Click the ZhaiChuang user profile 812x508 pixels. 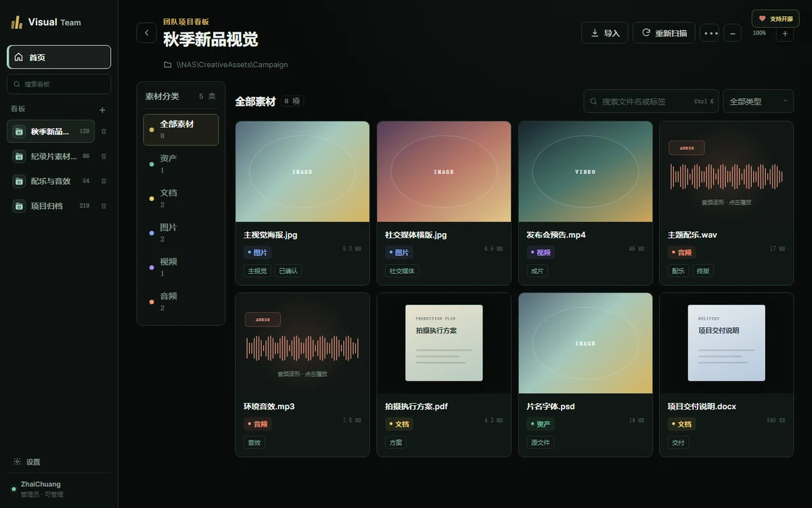[59, 489]
